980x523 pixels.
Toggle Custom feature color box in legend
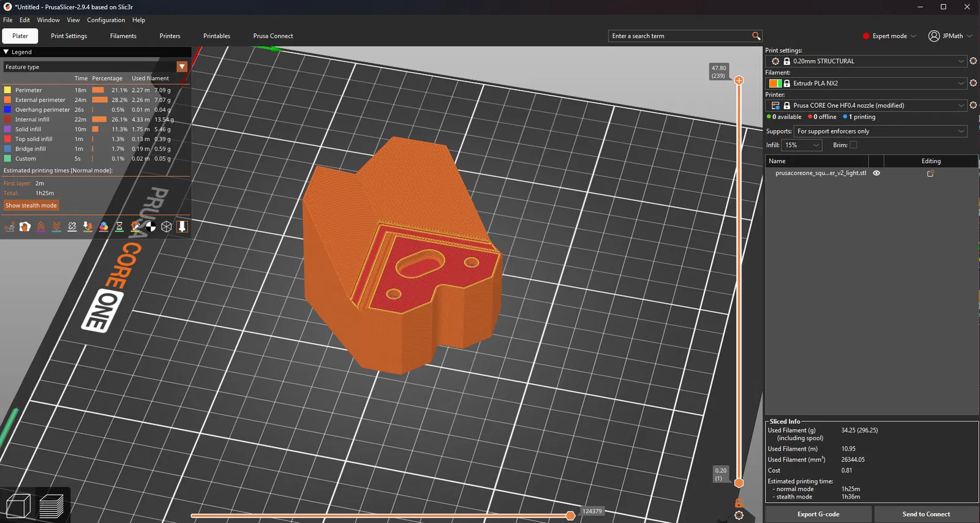click(7, 159)
